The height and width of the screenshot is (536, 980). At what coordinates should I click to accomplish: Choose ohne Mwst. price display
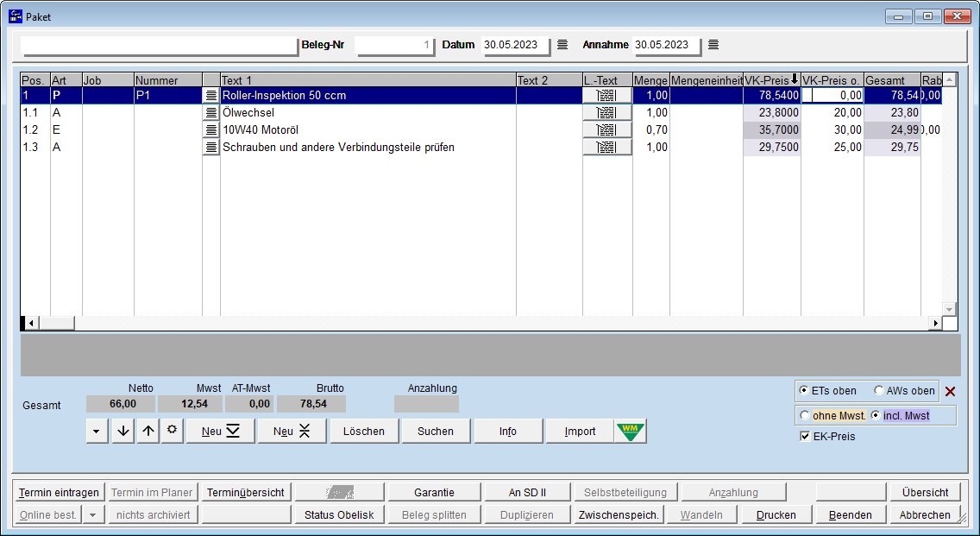804,415
